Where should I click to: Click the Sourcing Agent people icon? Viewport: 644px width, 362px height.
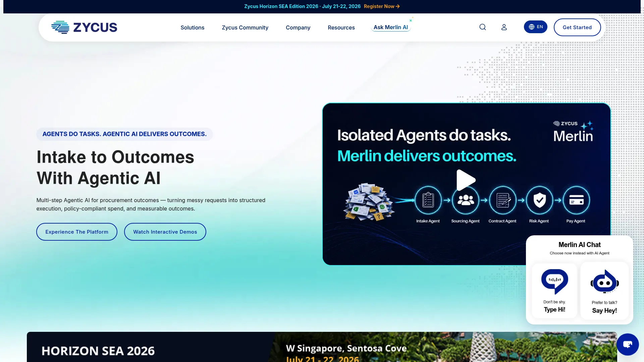pos(466,200)
